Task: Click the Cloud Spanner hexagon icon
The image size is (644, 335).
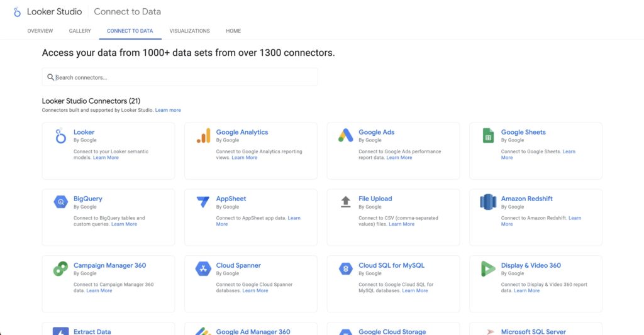Action: (203, 268)
